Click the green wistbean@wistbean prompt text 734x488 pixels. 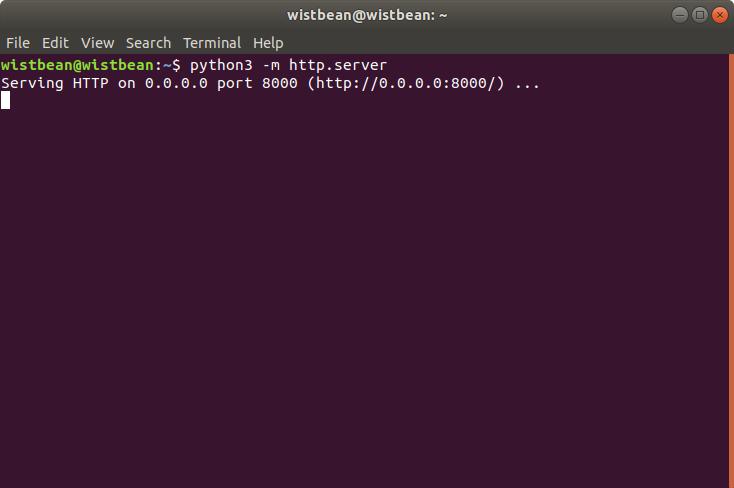(x=77, y=65)
